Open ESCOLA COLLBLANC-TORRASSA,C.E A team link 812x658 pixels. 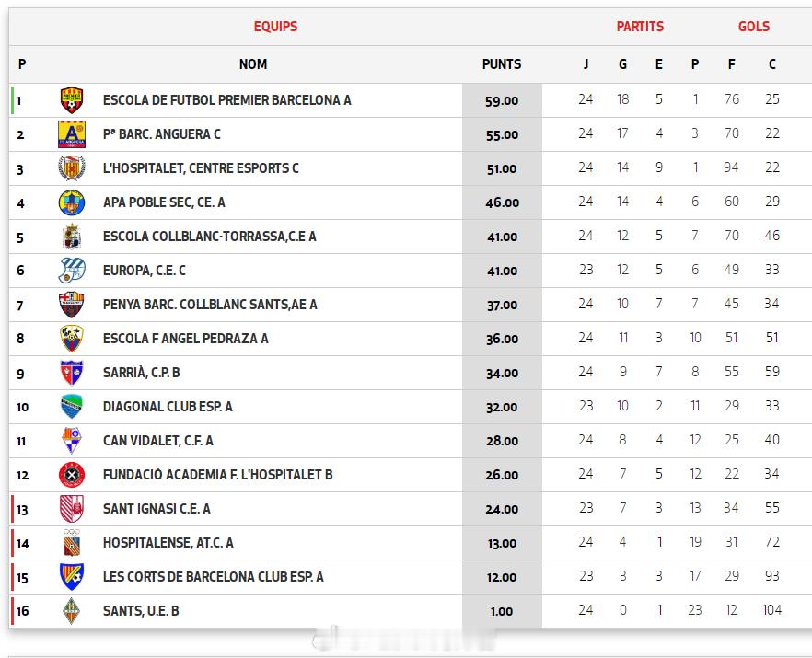[209, 237]
